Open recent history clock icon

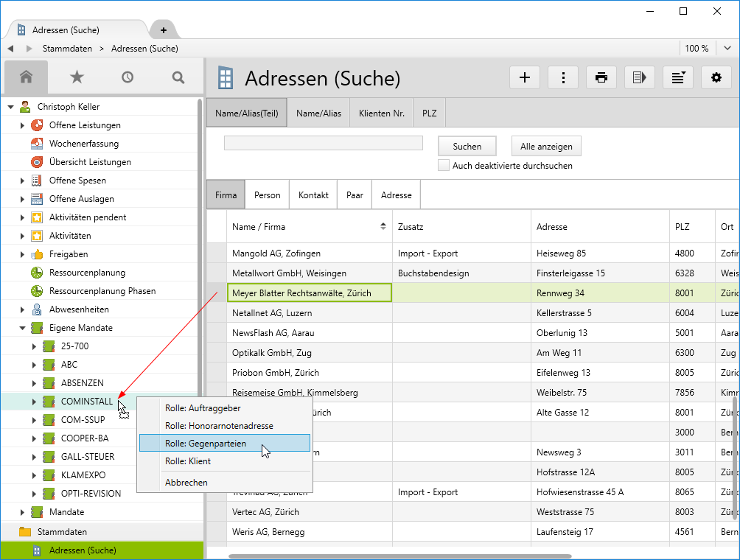point(128,77)
